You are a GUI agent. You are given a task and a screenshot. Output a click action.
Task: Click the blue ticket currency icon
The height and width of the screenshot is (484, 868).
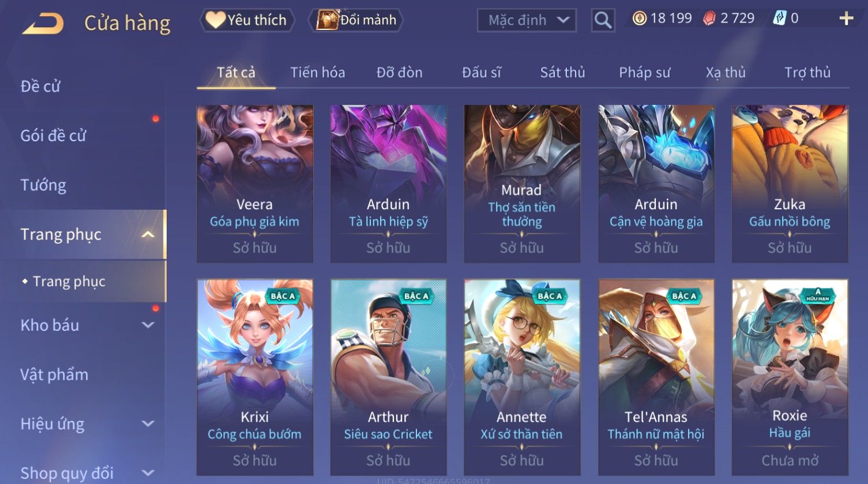(x=779, y=18)
